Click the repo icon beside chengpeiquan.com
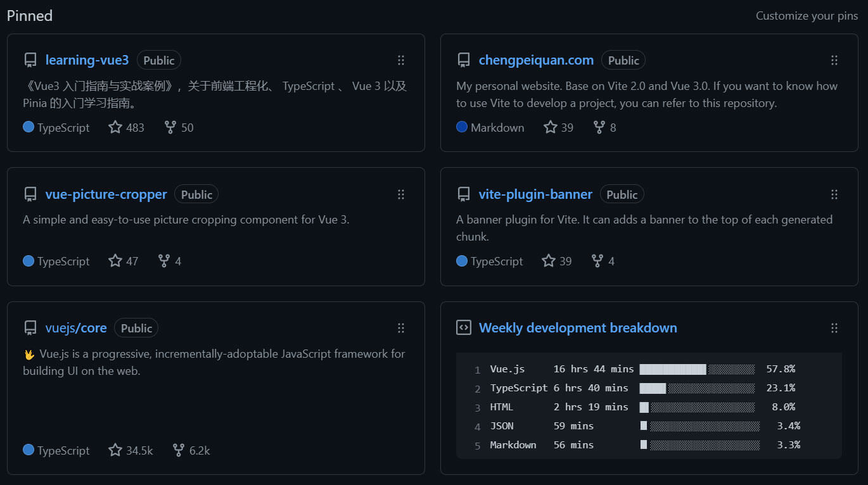This screenshot has width=868, height=485. pos(463,60)
